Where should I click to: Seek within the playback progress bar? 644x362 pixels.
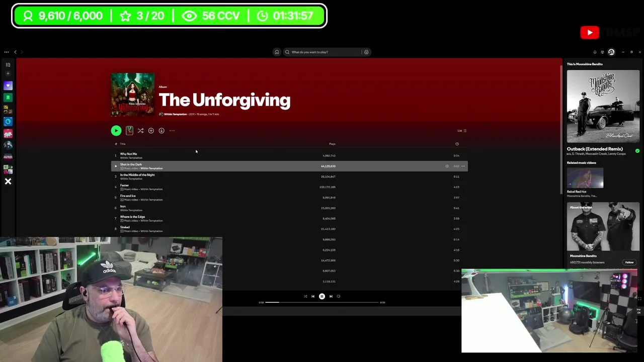322,303
